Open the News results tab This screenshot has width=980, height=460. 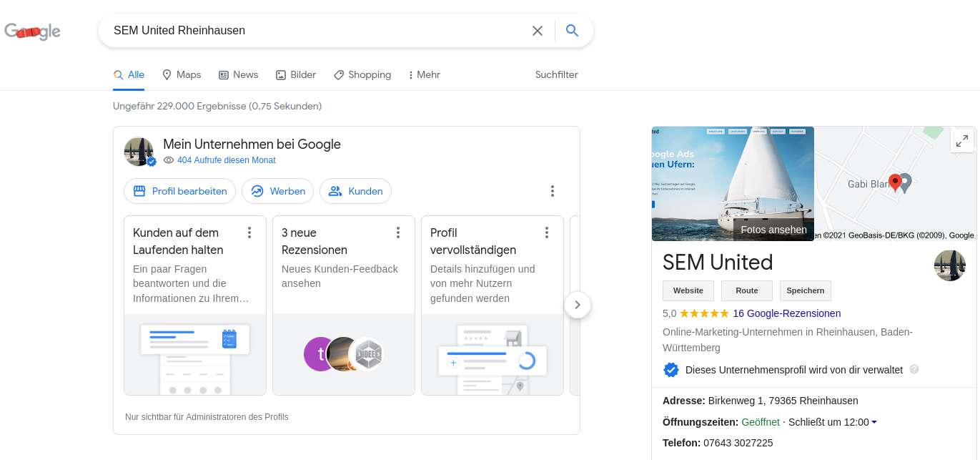238,74
